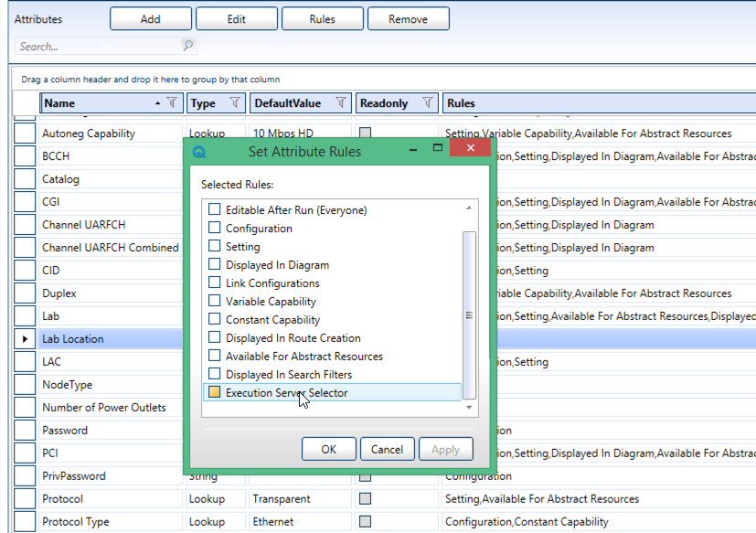Tick the Editable After Run (Everyone) rule
The height and width of the screenshot is (533, 756).
coord(215,210)
